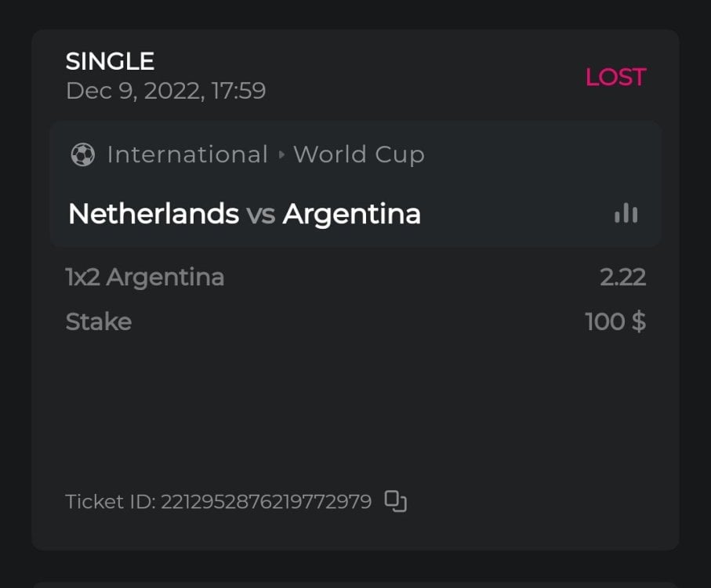Viewport: 711px width, 588px height.
Task: Click the 2.22 odds value
Action: click(x=622, y=277)
